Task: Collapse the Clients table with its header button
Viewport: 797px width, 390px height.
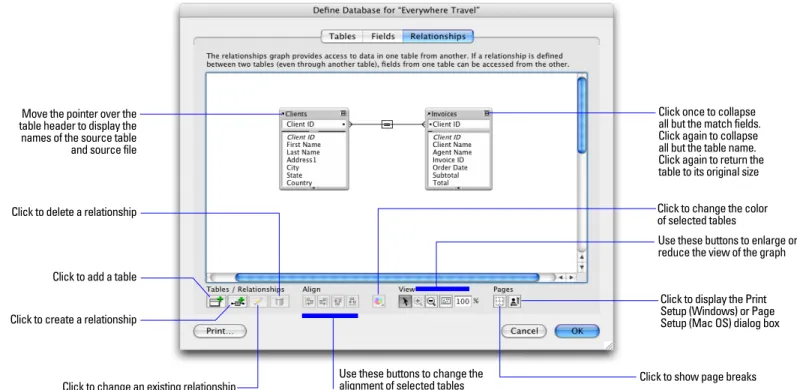Action: pos(344,114)
